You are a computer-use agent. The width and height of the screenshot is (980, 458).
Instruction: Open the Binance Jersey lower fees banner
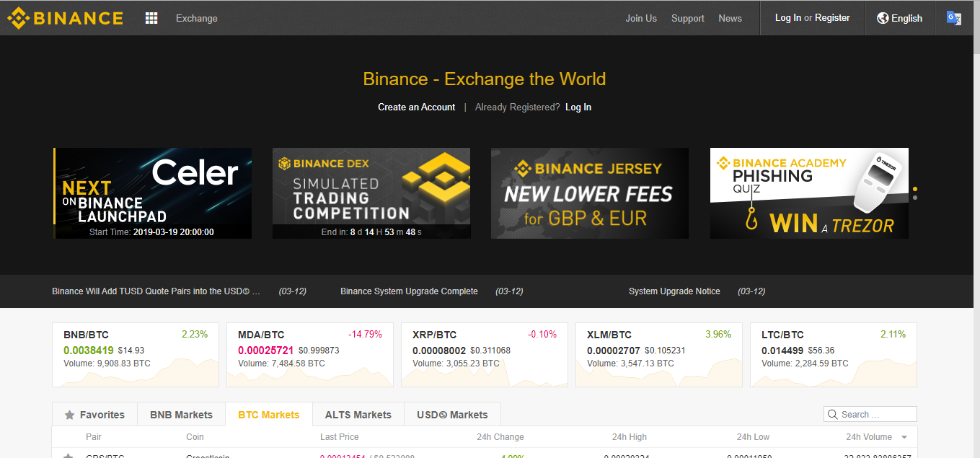pos(590,193)
